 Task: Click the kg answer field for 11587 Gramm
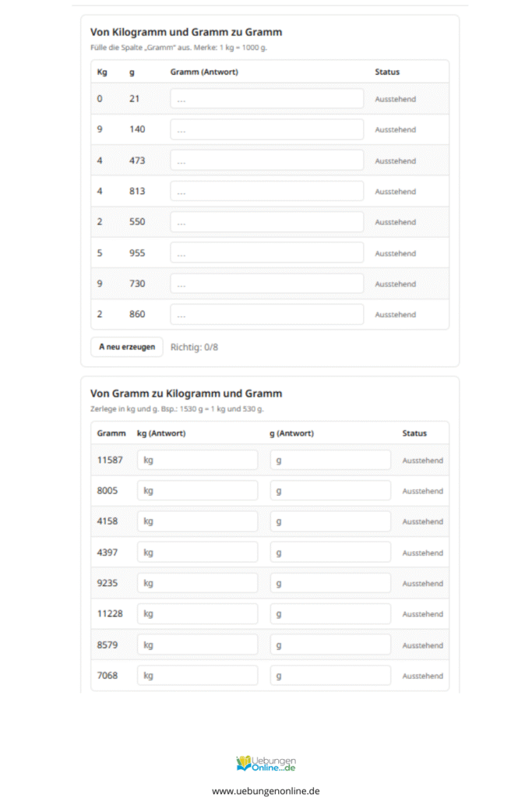click(197, 460)
